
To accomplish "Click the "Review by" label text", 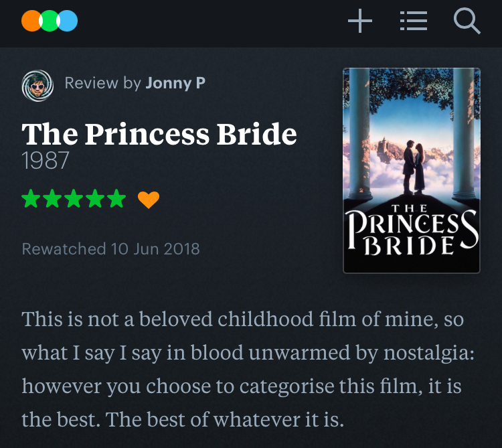I will pos(102,83).
